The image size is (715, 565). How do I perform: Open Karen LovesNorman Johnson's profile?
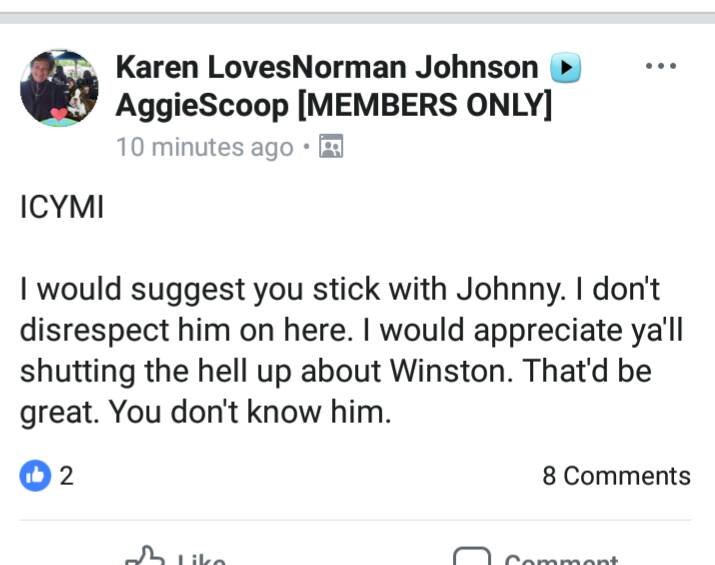pyautogui.click(x=326, y=68)
